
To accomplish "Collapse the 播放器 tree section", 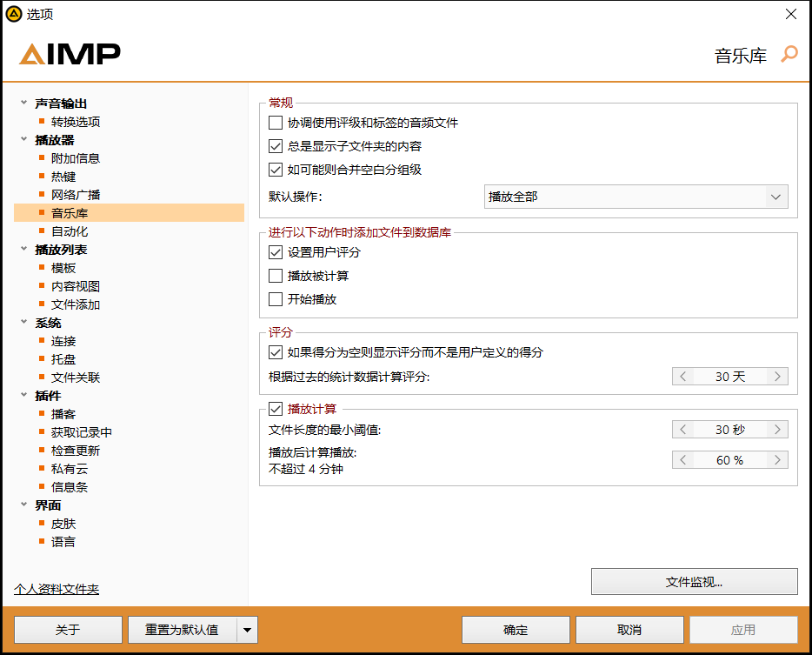I will (x=23, y=139).
